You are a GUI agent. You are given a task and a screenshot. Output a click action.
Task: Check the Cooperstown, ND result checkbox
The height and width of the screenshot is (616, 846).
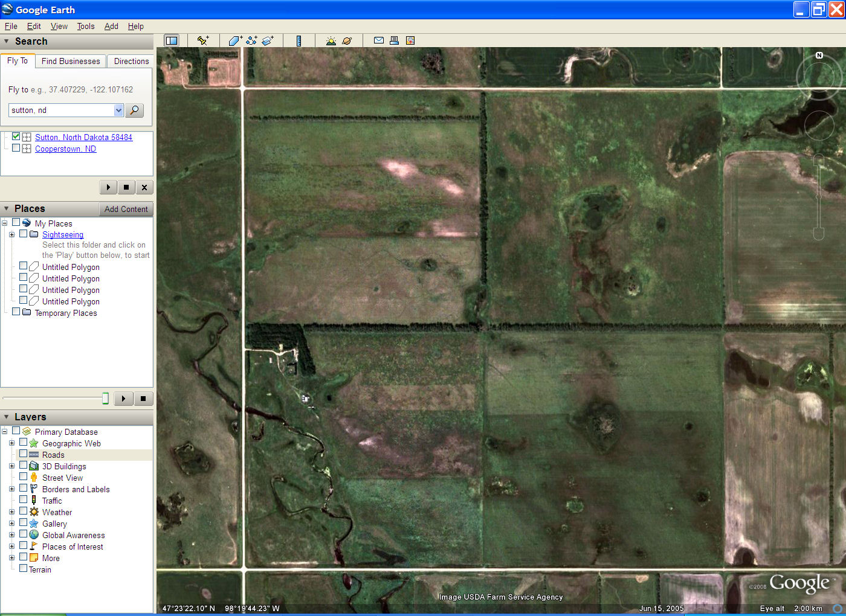coord(16,148)
